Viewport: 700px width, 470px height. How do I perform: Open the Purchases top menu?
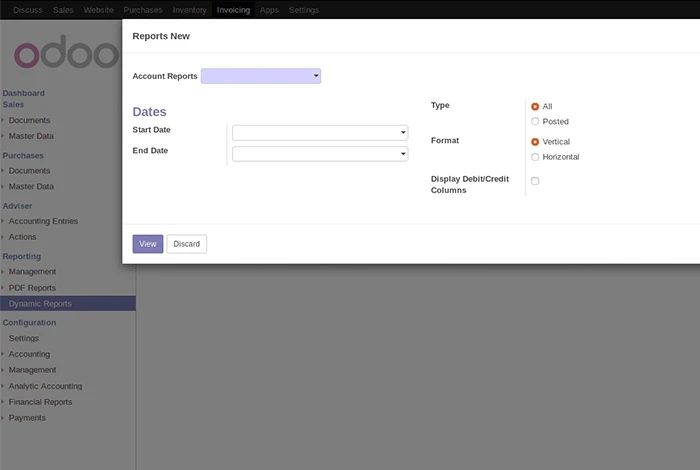pyautogui.click(x=143, y=10)
